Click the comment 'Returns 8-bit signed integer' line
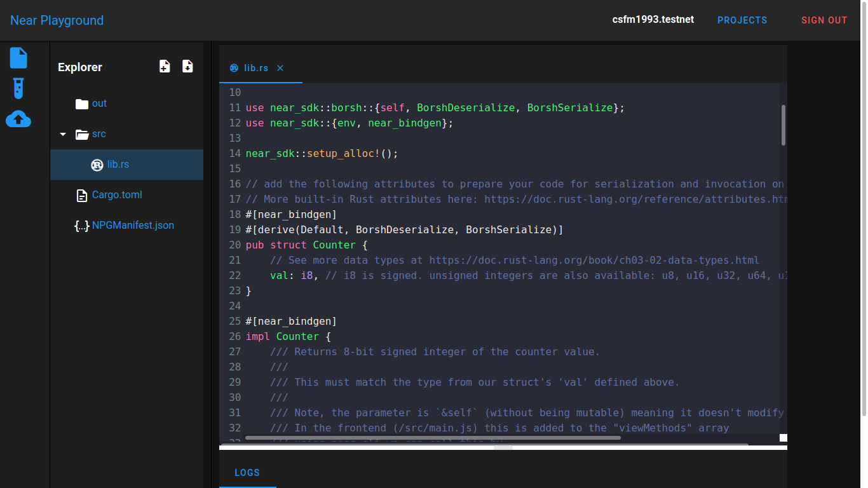 pos(435,352)
